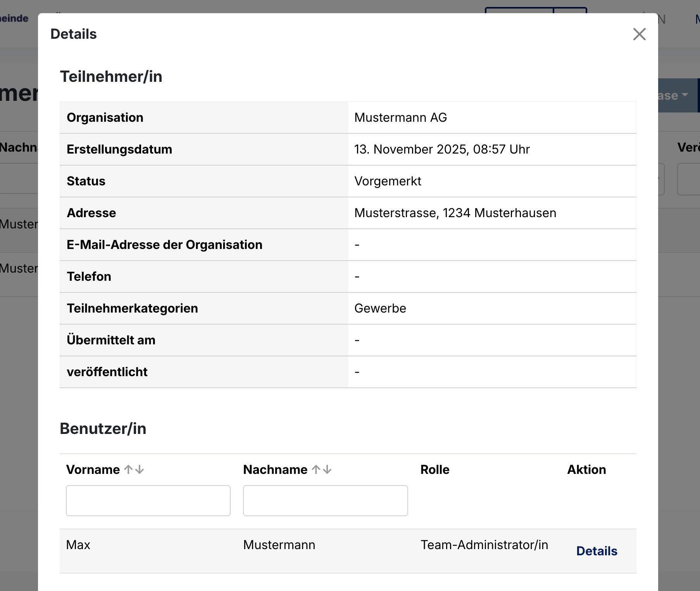Click the 'Mustermann AG' organisation value
This screenshot has height=591, width=700.
[x=400, y=118]
